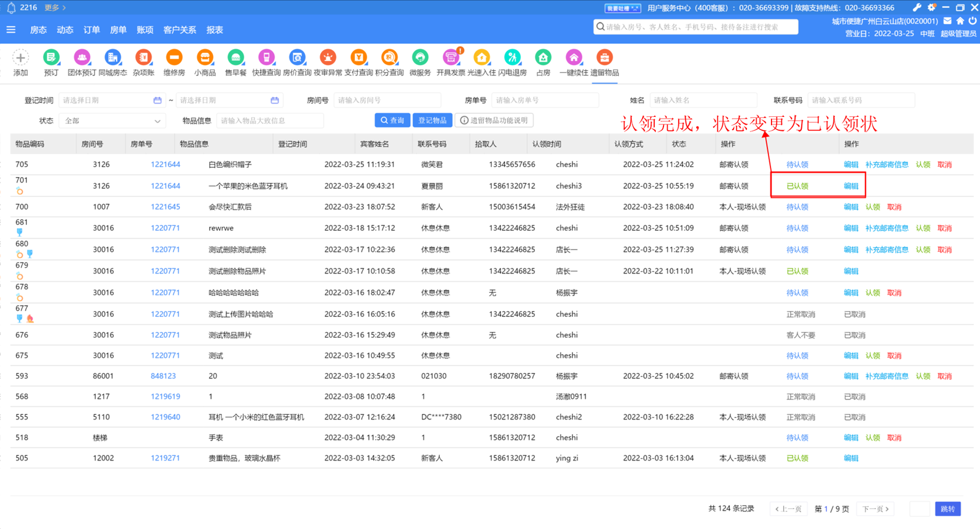The image size is (980, 529).
Task: Click 认领 for item 700
Action: pyautogui.click(x=873, y=207)
